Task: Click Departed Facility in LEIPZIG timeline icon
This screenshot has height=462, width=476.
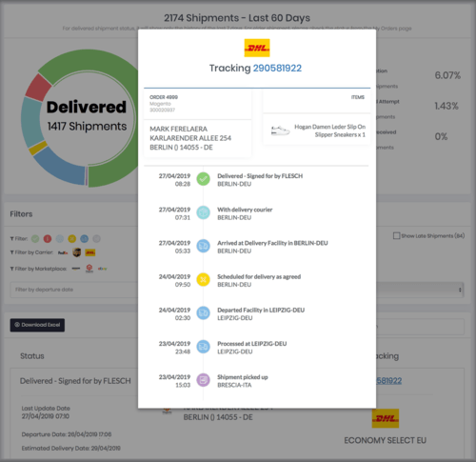Action: (x=203, y=313)
